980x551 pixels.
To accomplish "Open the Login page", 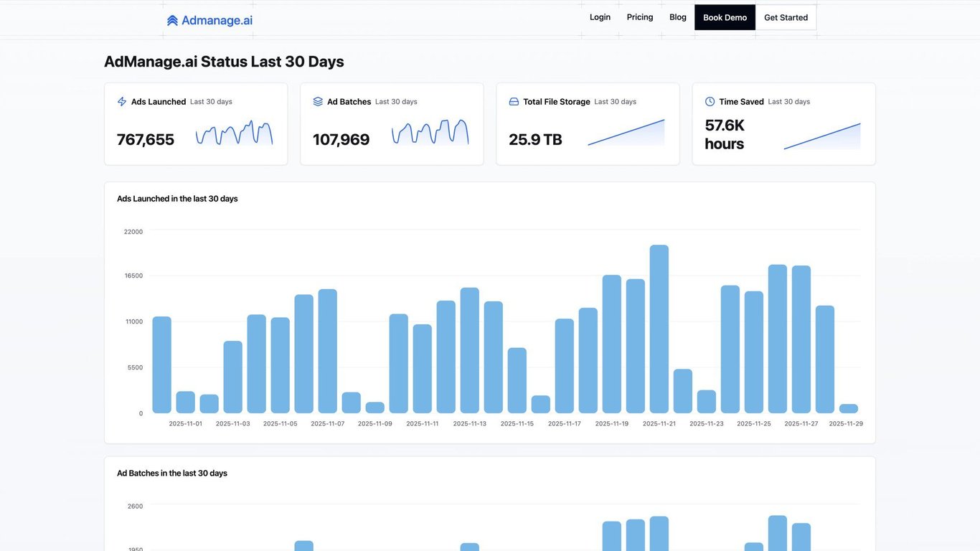I will point(600,17).
